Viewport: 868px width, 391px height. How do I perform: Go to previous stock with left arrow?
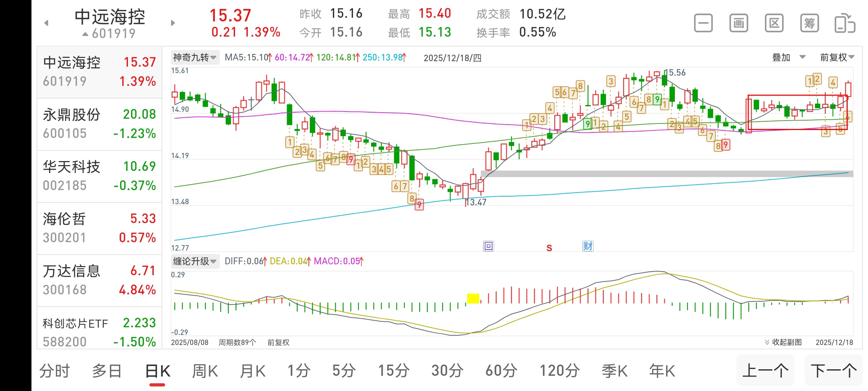coord(46,23)
